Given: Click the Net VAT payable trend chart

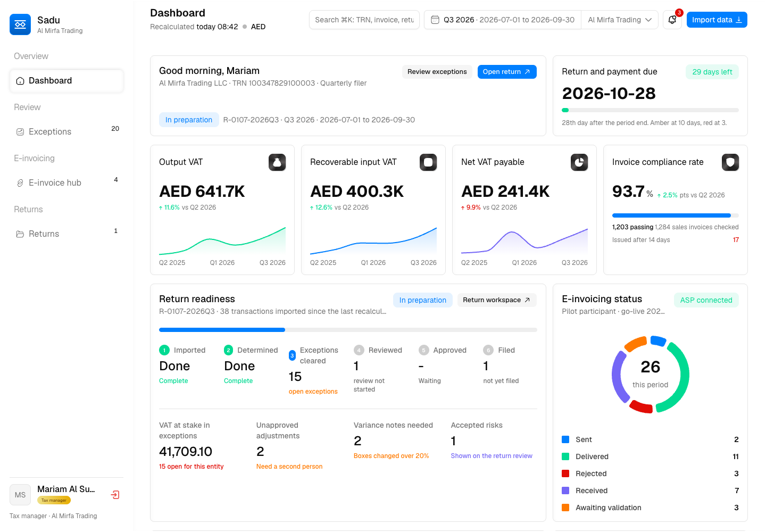Looking at the screenshot, I should (x=524, y=241).
